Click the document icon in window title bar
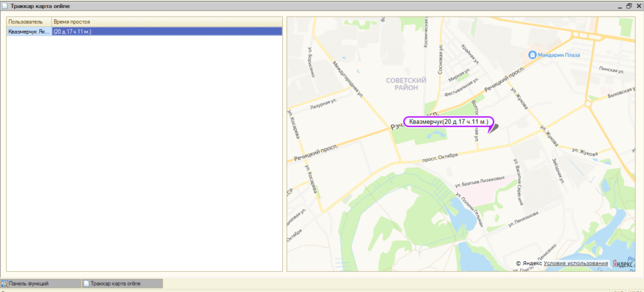Viewport: 644px width, 292px height. click(5, 6)
